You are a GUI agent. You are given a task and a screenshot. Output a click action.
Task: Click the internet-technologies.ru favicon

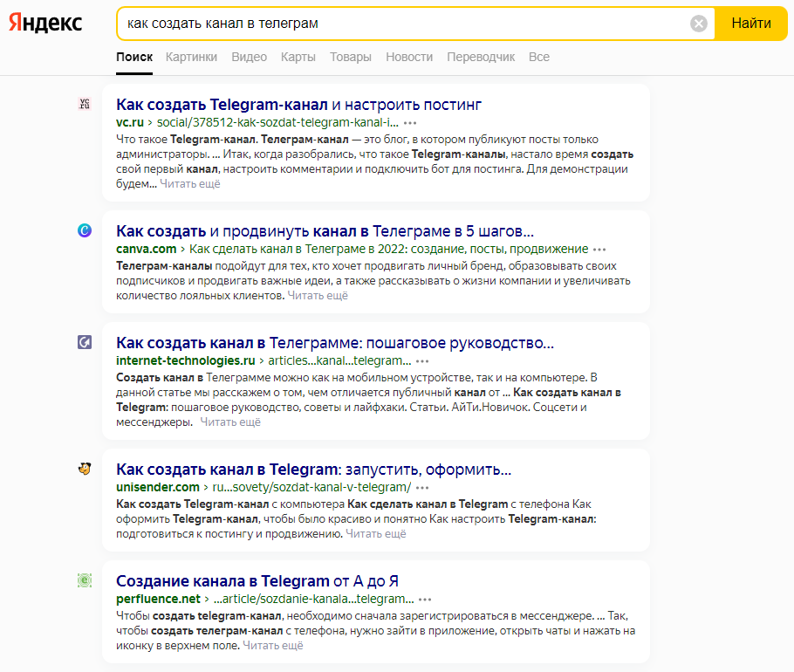tap(85, 342)
